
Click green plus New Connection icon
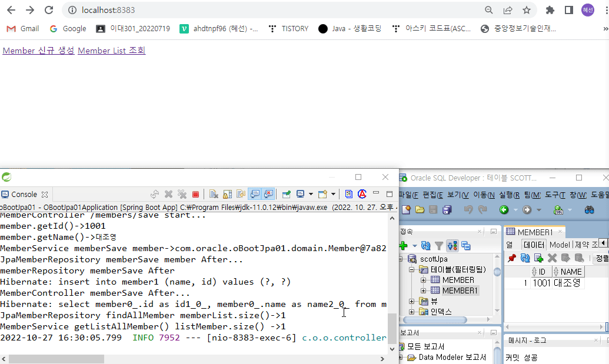coord(403,246)
